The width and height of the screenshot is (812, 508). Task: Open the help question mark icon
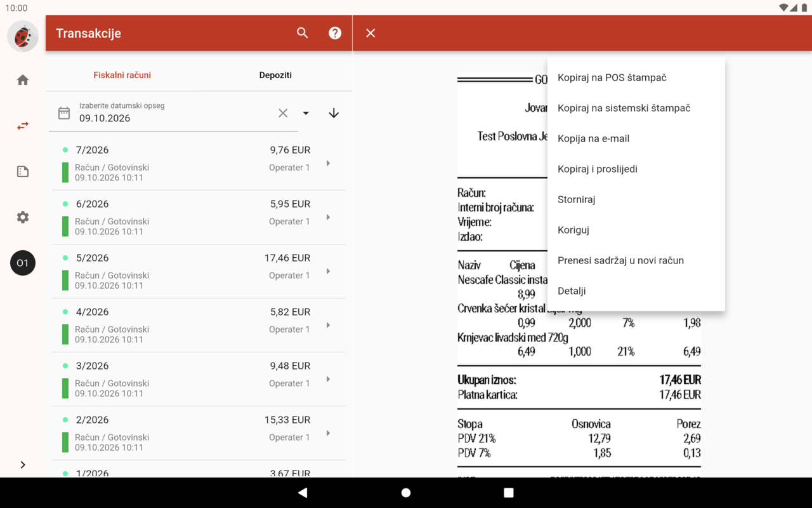(x=335, y=33)
